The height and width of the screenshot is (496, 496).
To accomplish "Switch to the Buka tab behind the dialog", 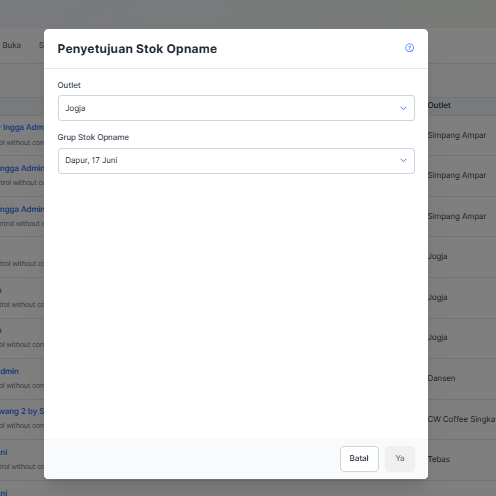I will (12, 45).
